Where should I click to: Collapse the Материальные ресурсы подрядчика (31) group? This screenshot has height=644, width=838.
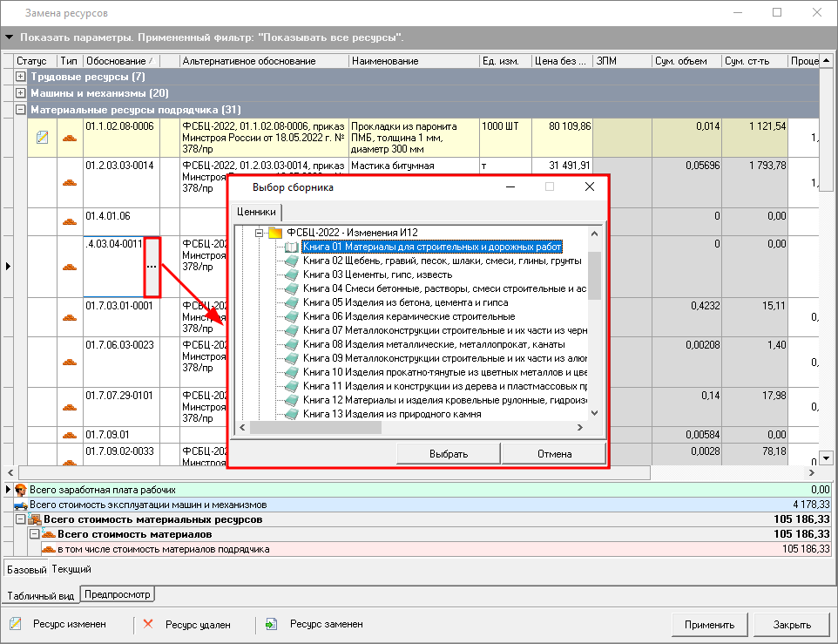pyautogui.click(x=21, y=110)
